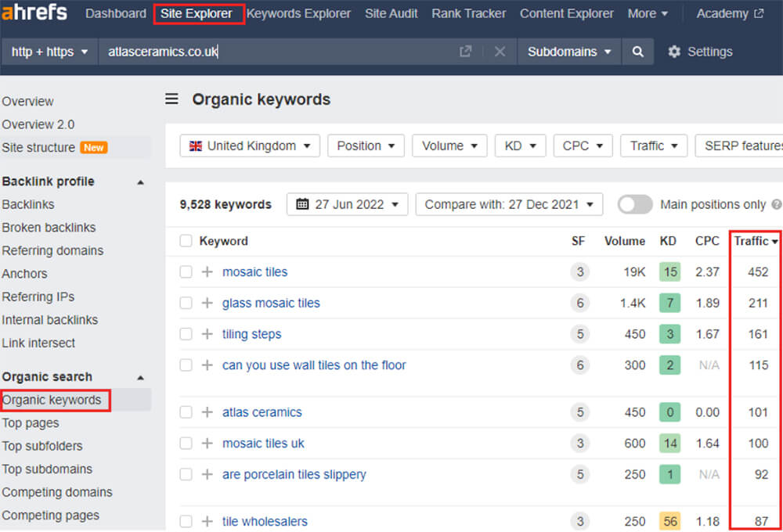Select all keywords header checkbox

[x=186, y=241]
